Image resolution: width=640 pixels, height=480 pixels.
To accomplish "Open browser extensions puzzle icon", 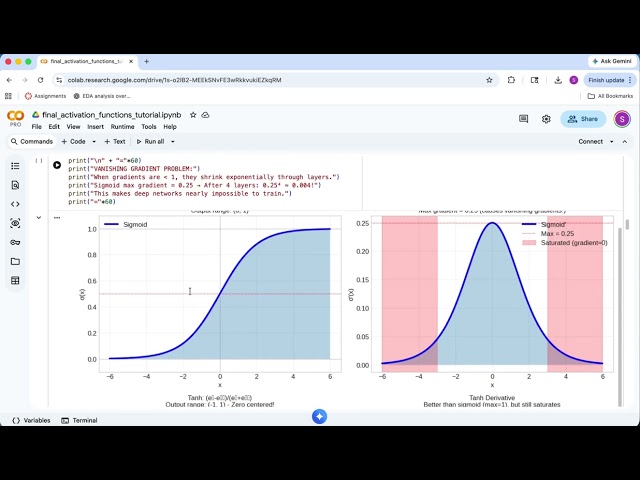I will 511,80.
